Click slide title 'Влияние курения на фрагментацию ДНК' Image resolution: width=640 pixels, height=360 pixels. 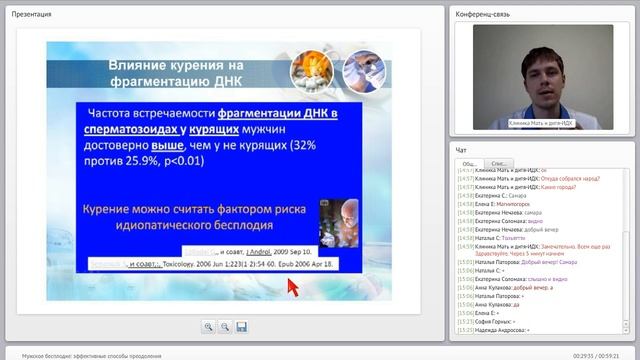(x=176, y=73)
